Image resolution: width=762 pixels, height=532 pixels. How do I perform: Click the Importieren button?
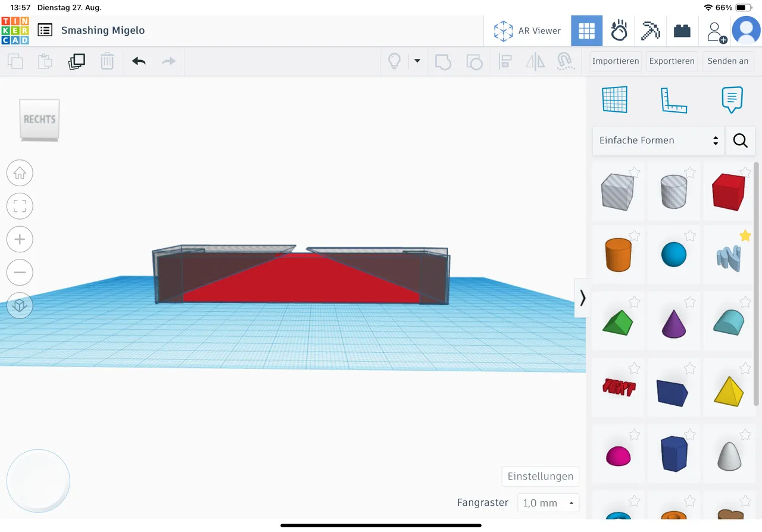[616, 61]
